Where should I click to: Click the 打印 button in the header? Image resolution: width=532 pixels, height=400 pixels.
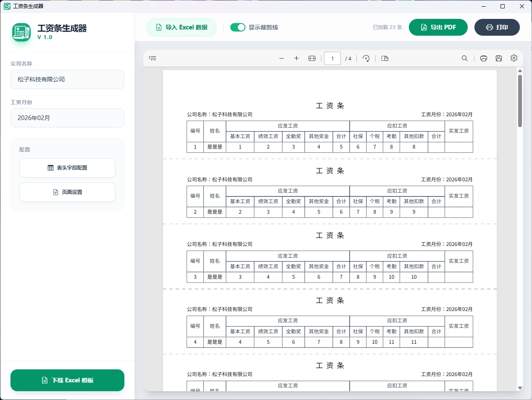pyautogui.click(x=497, y=27)
